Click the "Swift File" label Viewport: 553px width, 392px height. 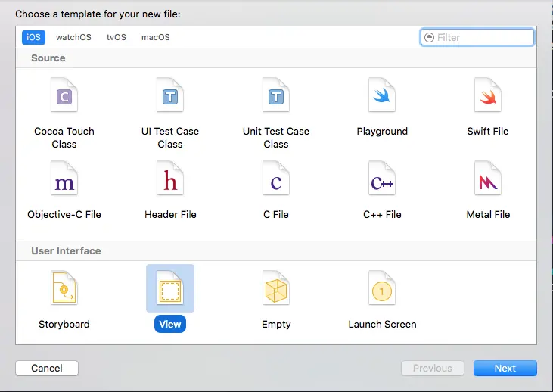[x=488, y=131]
